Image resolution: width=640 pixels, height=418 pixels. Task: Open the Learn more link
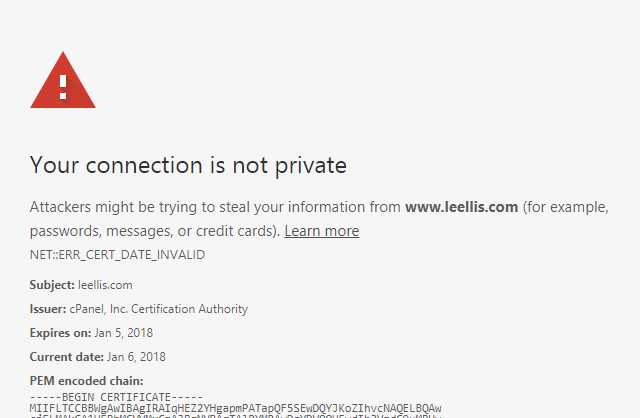tap(322, 231)
